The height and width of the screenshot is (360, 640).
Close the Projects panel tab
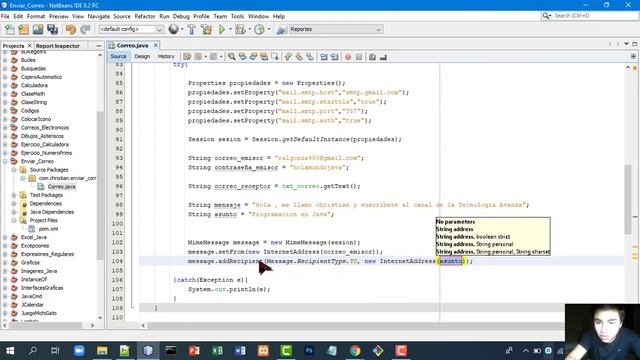[29, 46]
